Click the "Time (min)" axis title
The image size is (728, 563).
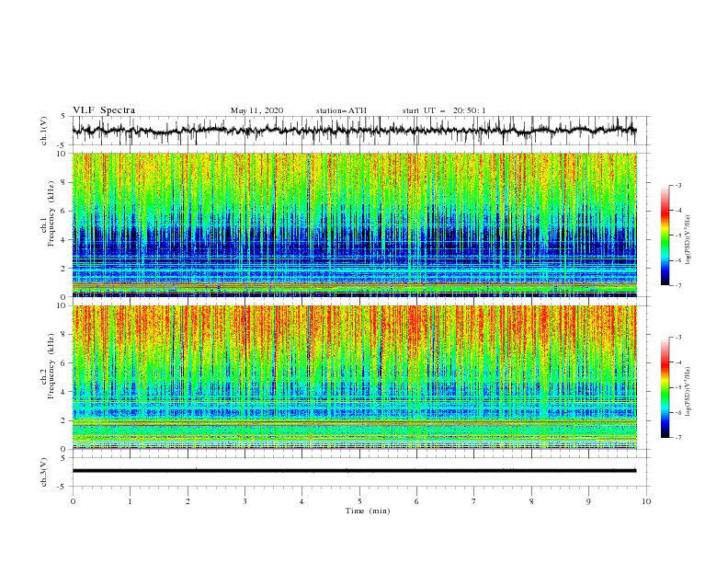point(368,511)
